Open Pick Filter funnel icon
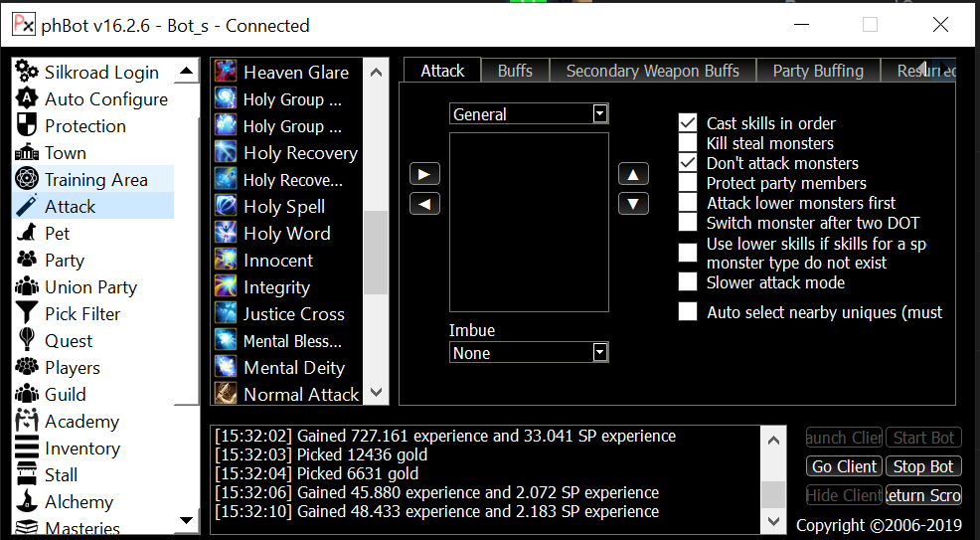 (27, 313)
